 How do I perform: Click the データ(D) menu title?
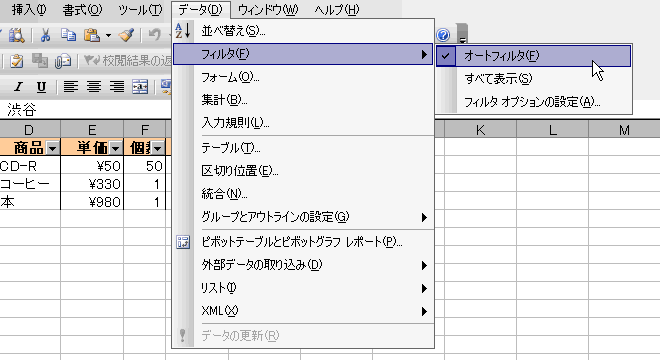pos(200,9)
